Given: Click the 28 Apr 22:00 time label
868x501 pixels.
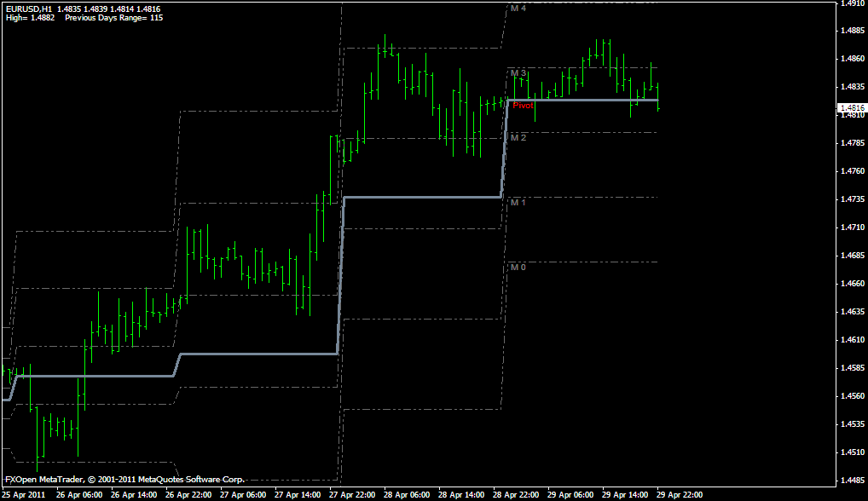Looking at the screenshot, I should 516,495.
